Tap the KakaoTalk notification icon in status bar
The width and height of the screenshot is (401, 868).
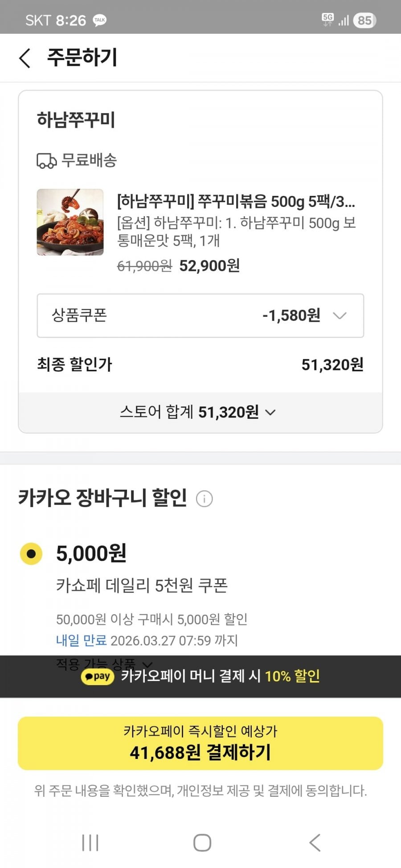(x=99, y=20)
